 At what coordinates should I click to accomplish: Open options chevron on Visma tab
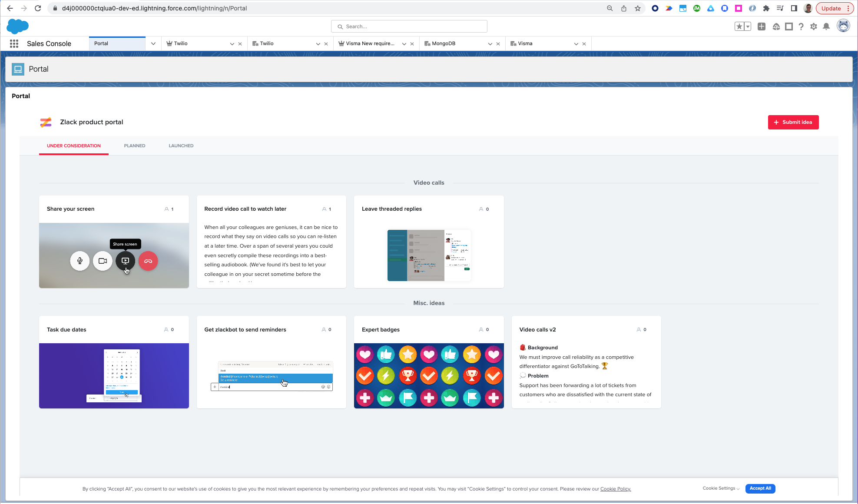click(576, 44)
